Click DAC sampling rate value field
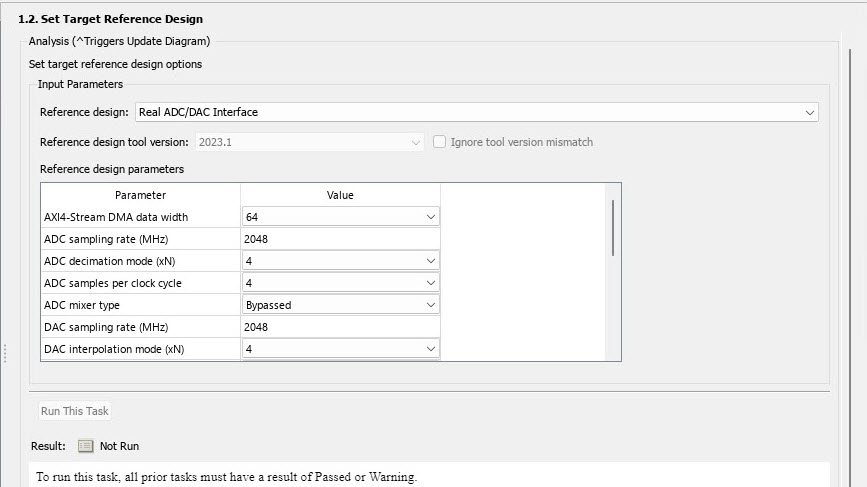The width and height of the screenshot is (867, 487). (340, 327)
